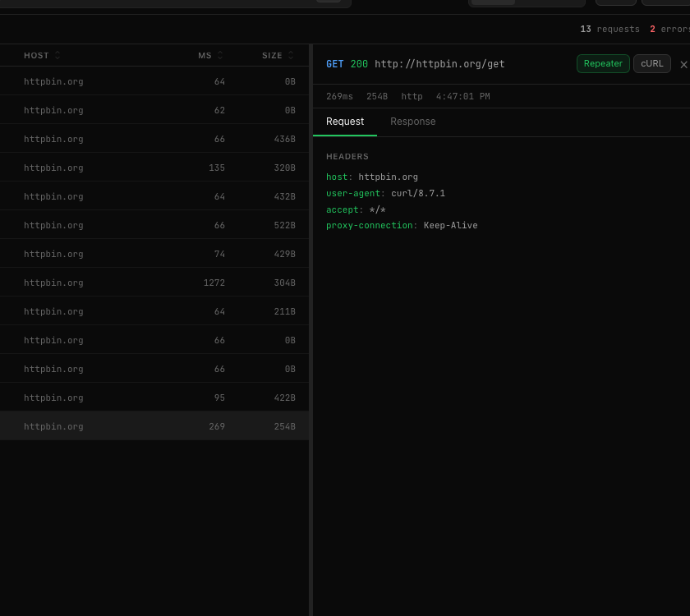Viewport: 690px width, 616px height.
Task: Click the 269ms duration in details
Action: [339, 96]
